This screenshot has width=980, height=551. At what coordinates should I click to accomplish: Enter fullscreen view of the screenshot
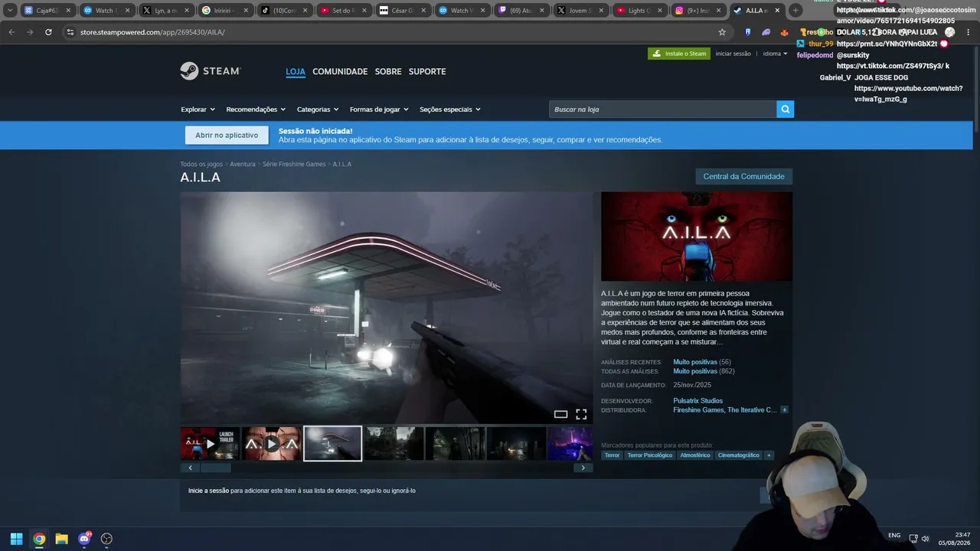581,414
